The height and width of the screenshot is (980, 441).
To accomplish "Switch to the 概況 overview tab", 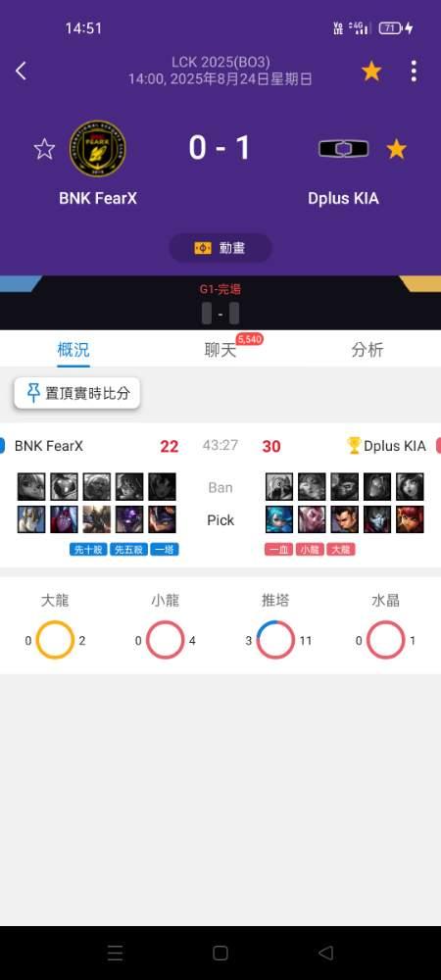I will pos(73,350).
